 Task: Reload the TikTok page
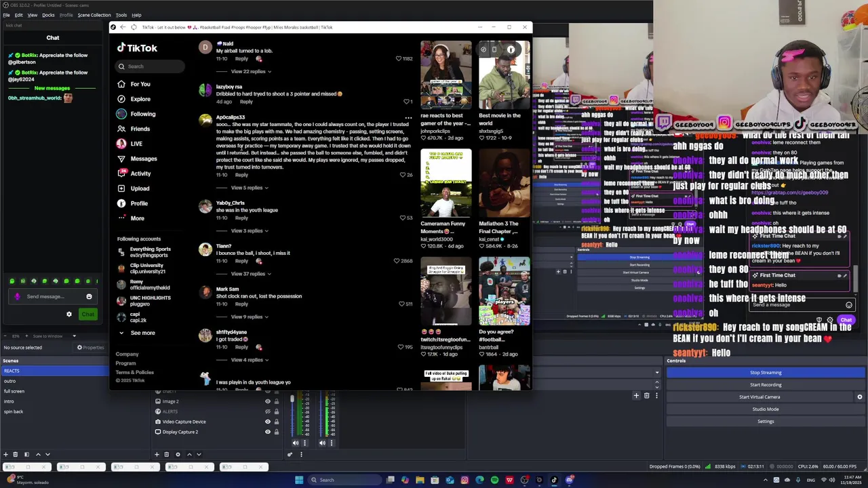point(134,27)
